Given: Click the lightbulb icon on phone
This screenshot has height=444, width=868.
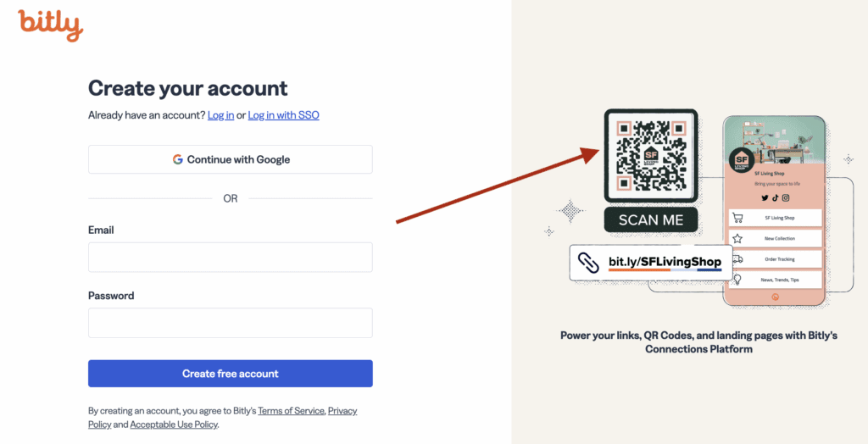Looking at the screenshot, I should (x=737, y=280).
